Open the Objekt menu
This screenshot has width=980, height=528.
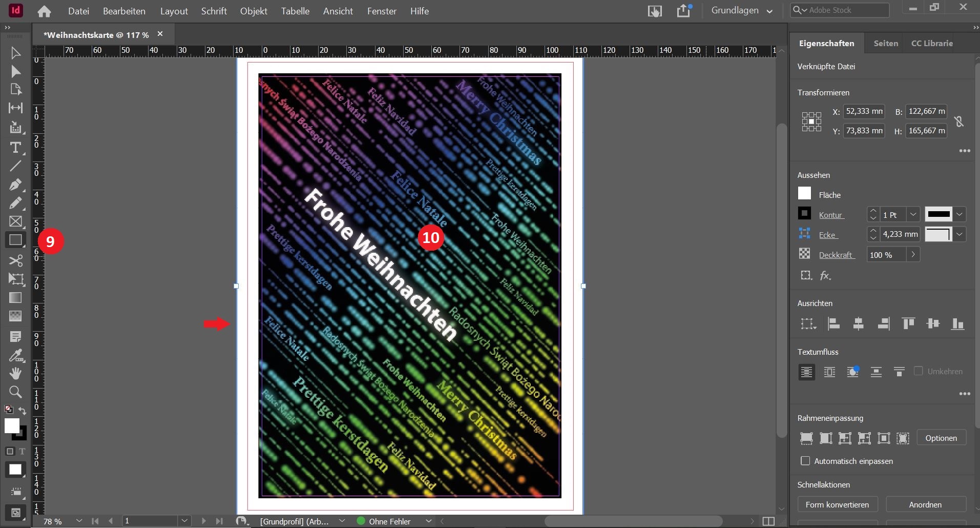point(254,11)
